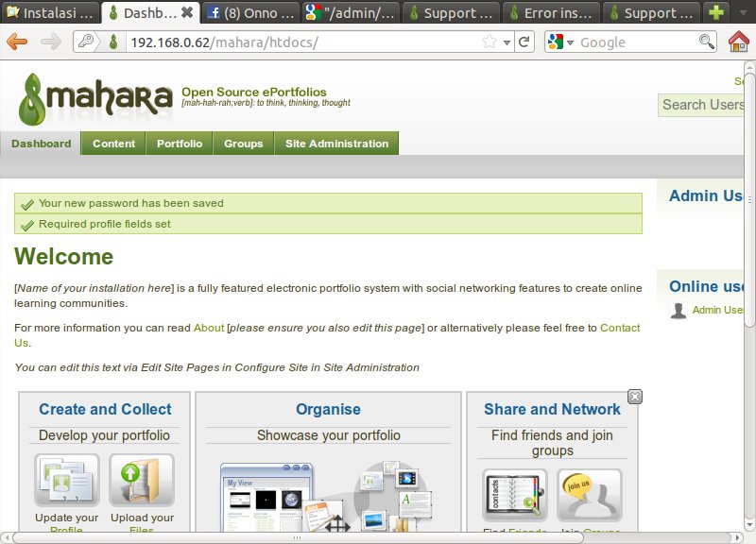Click the contacts book Find Friends icon
The image size is (756, 544).
pos(514,495)
